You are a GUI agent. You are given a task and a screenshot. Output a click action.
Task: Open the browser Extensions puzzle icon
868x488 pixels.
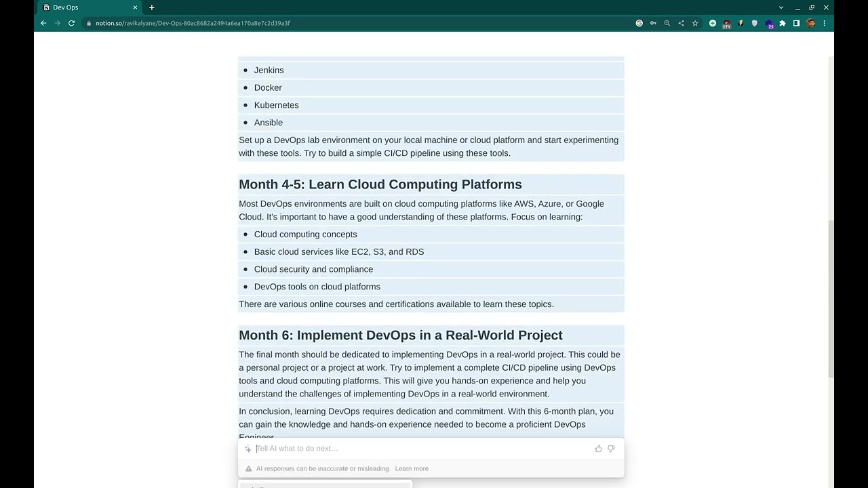click(783, 23)
